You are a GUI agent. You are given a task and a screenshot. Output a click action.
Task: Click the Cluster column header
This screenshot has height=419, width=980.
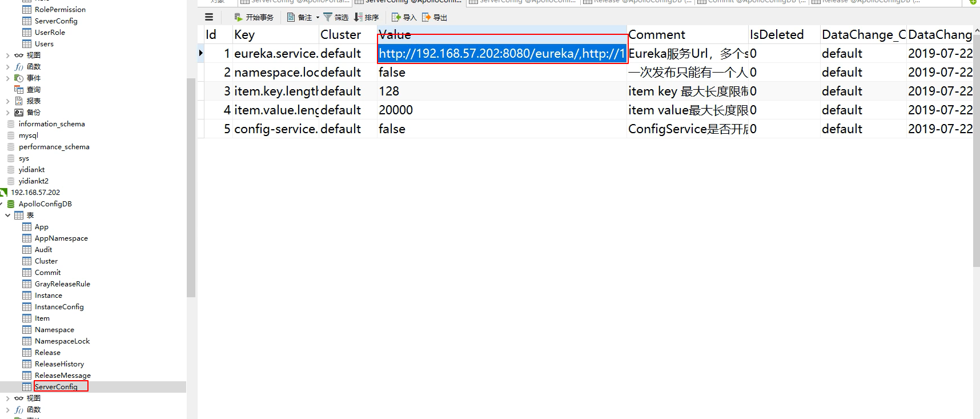(348, 34)
